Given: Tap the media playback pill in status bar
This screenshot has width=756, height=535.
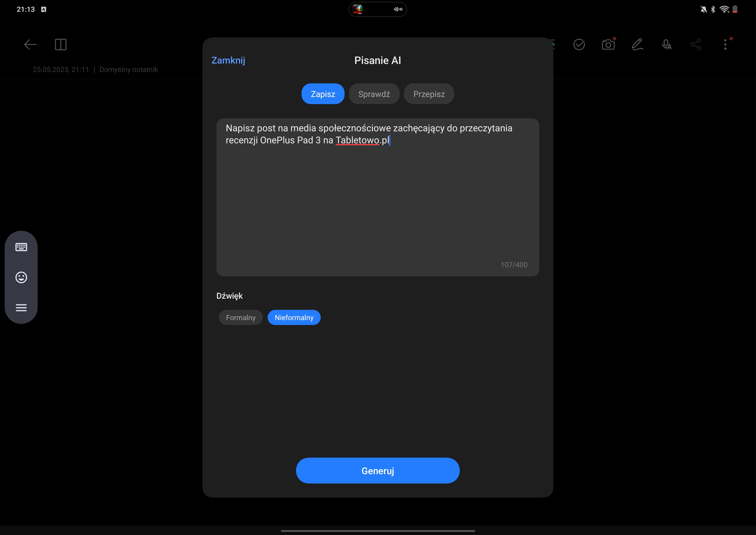Looking at the screenshot, I should click(x=378, y=9).
